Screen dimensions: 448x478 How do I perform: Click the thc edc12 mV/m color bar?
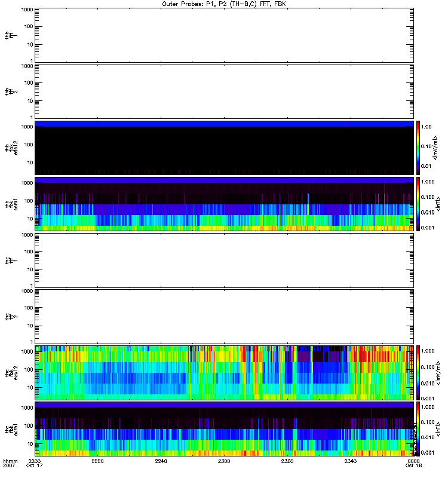tap(419, 372)
